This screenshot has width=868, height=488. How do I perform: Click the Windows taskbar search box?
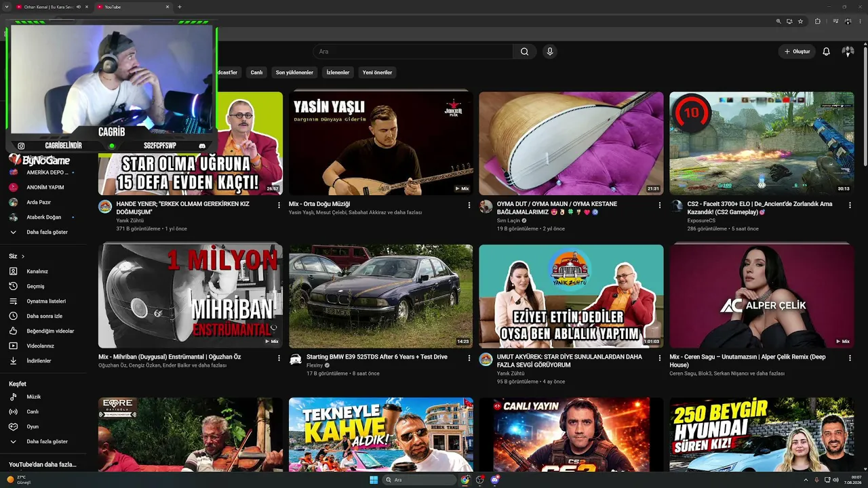pos(420,480)
